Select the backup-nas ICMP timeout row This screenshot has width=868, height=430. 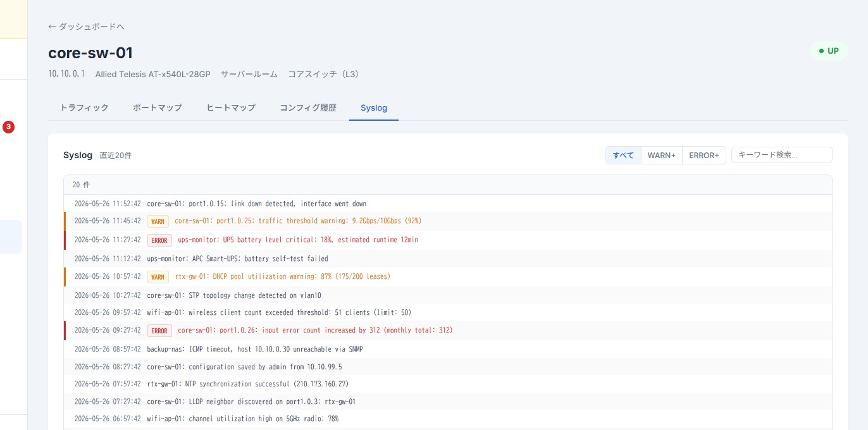click(x=448, y=349)
